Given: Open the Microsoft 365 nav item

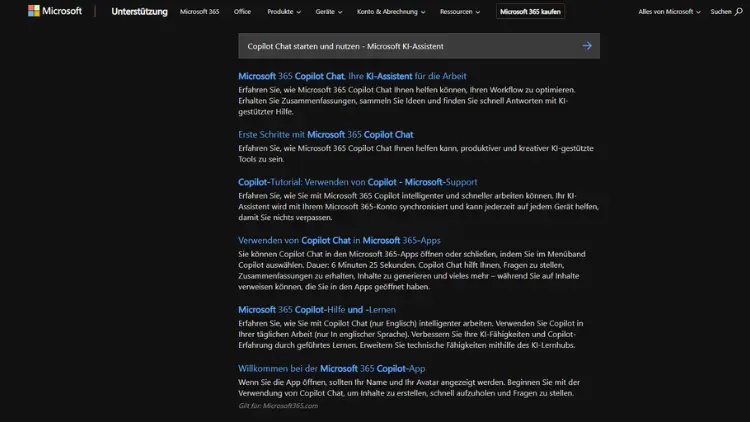Looking at the screenshot, I should pos(199,11).
